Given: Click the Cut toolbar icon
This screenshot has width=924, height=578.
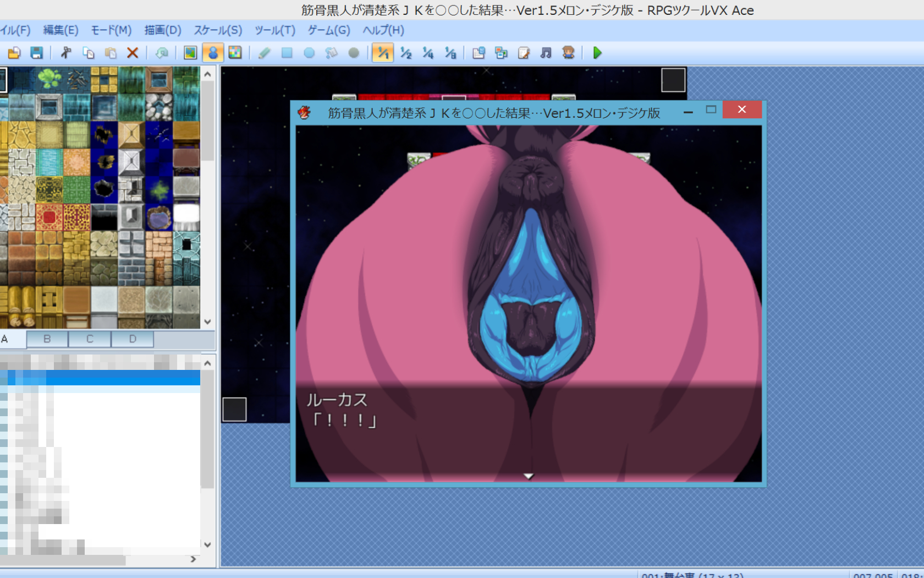Looking at the screenshot, I should [66, 53].
